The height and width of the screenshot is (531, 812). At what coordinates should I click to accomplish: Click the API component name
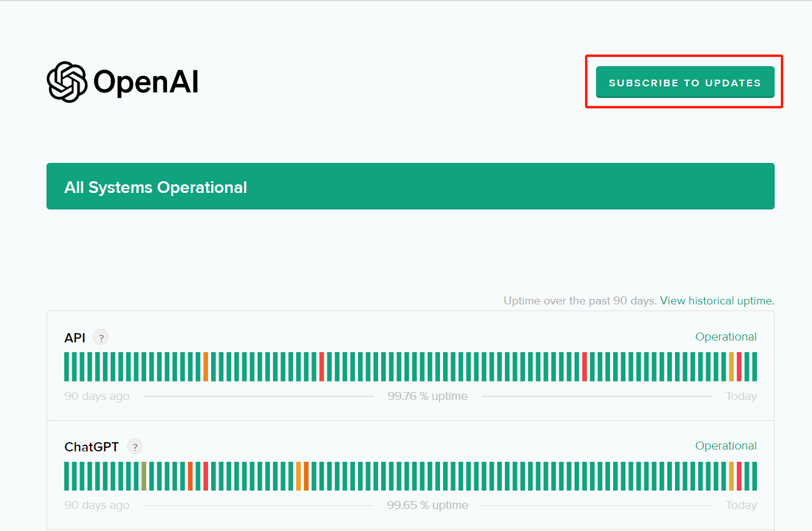[75, 337]
